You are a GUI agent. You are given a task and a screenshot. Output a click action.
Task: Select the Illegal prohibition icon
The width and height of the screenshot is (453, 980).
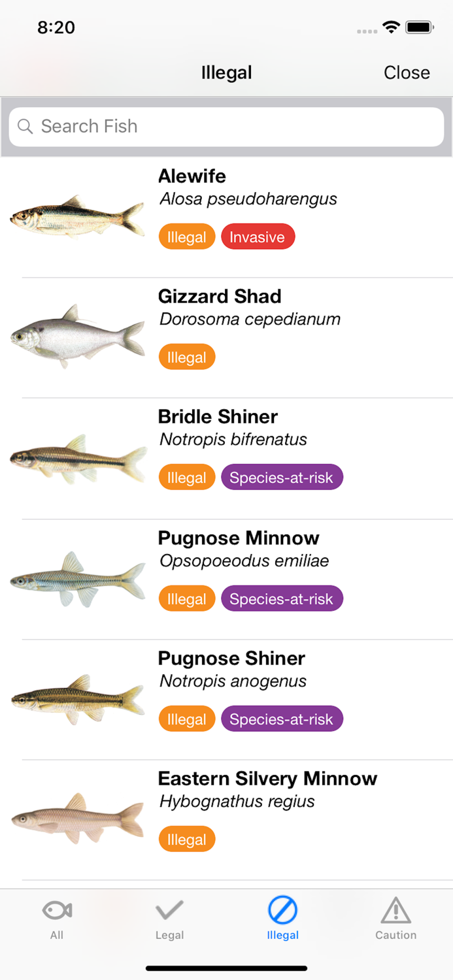click(x=282, y=908)
